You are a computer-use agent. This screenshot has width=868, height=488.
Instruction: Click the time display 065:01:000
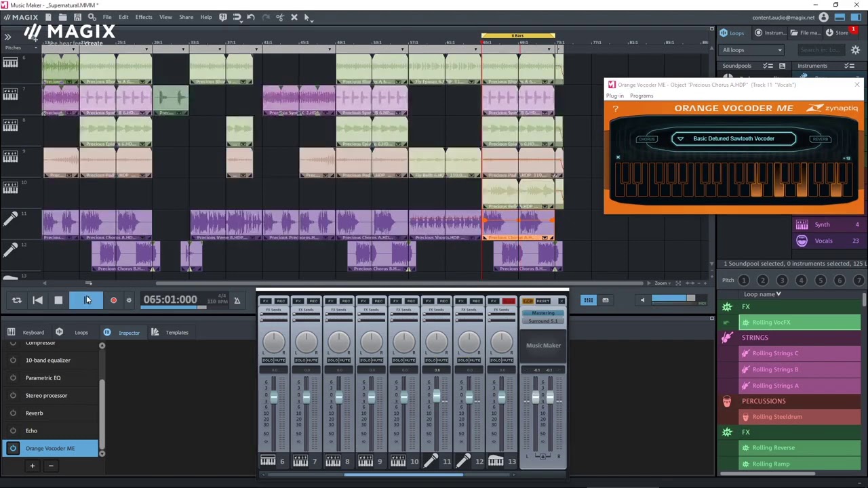tap(170, 300)
